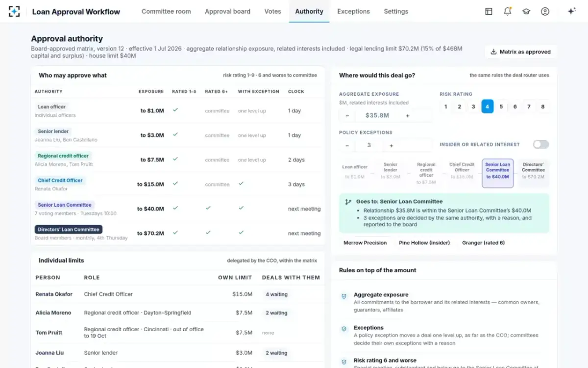Open the user profile icon
The height and width of the screenshot is (368, 588).
pyautogui.click(x=545, y=11)
